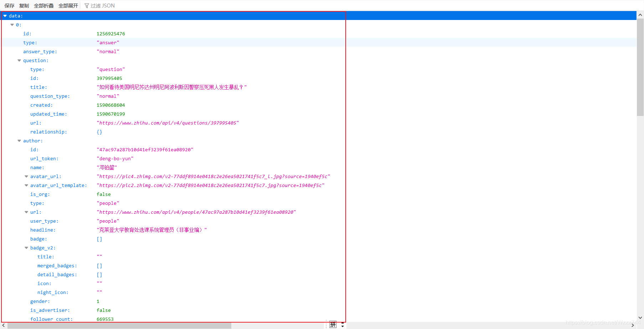The height and width of the screenshot is (329, 644).
Task: Select the headline string value
Action: (x=152, y=230)
